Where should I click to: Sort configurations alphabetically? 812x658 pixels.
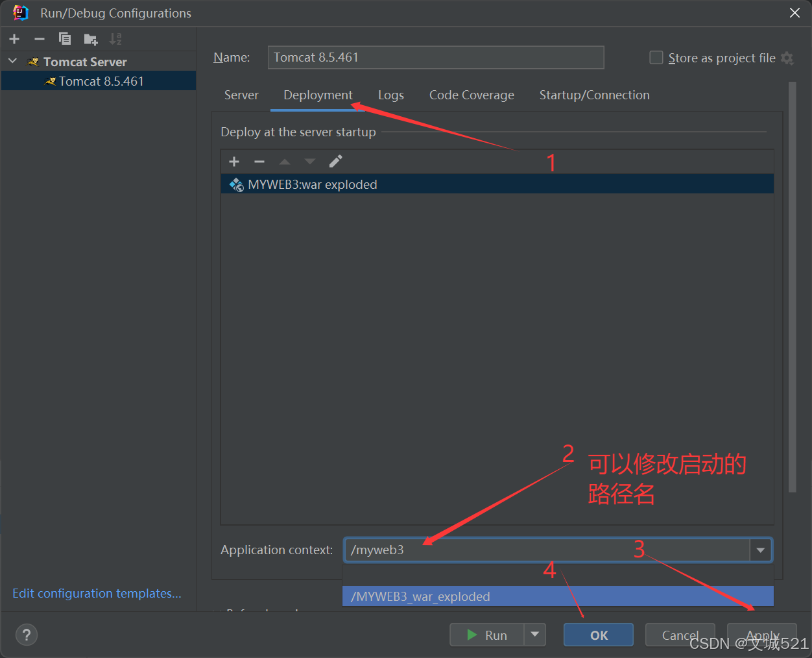(115, 39)
